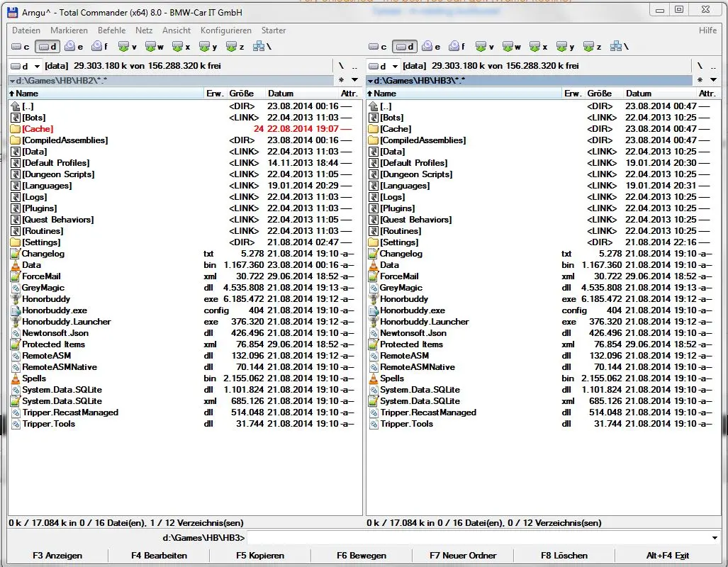Select Changelog txt icon in left panel

pyautogui.click(x=16, y=254)
